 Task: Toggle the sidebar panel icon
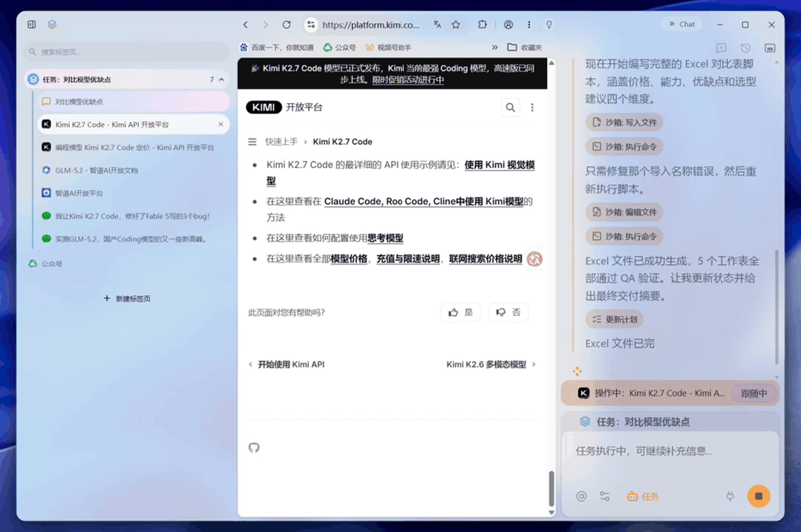tap(32, 24)
